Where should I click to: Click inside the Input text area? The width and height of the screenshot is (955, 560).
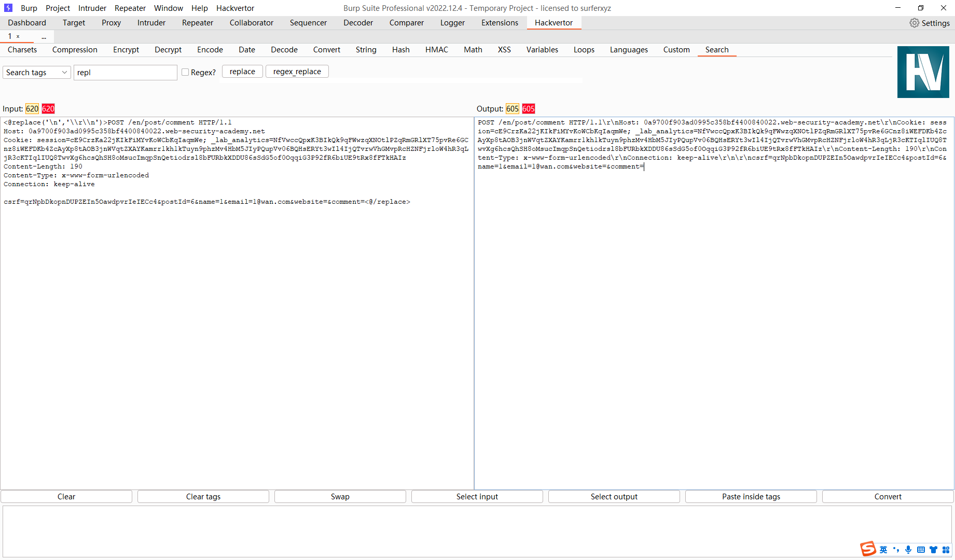[x=237, y=303]
